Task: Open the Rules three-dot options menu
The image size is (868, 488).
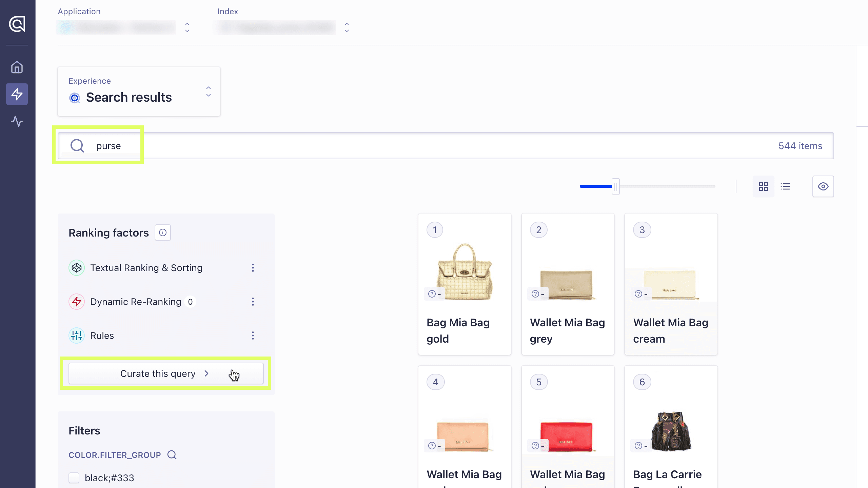Action: (x=253, y=335)
